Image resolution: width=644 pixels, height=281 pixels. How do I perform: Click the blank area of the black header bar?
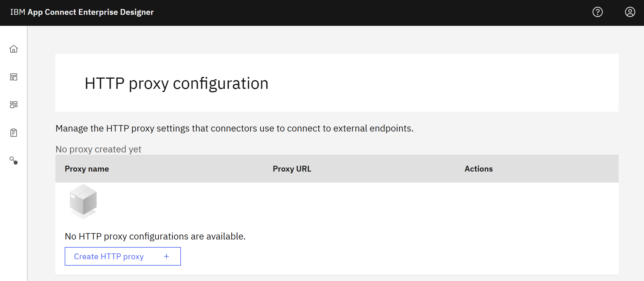coord(371,13)
